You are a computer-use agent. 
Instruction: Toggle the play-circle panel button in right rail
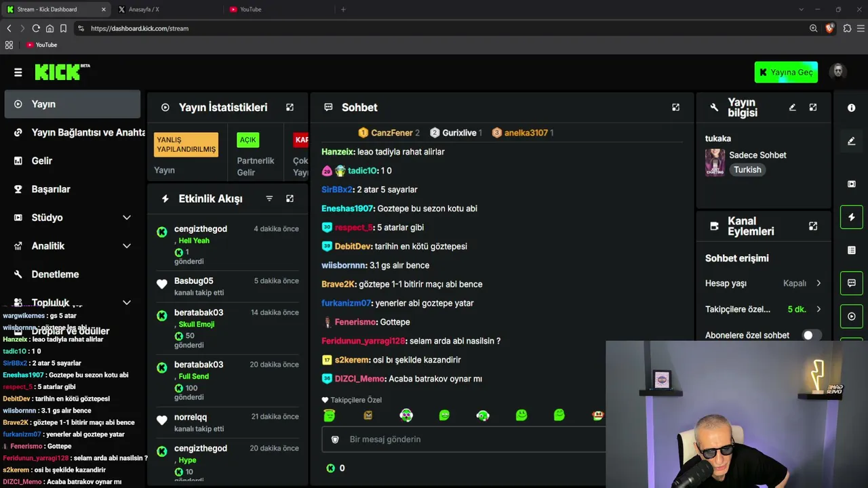click(852, 317)
